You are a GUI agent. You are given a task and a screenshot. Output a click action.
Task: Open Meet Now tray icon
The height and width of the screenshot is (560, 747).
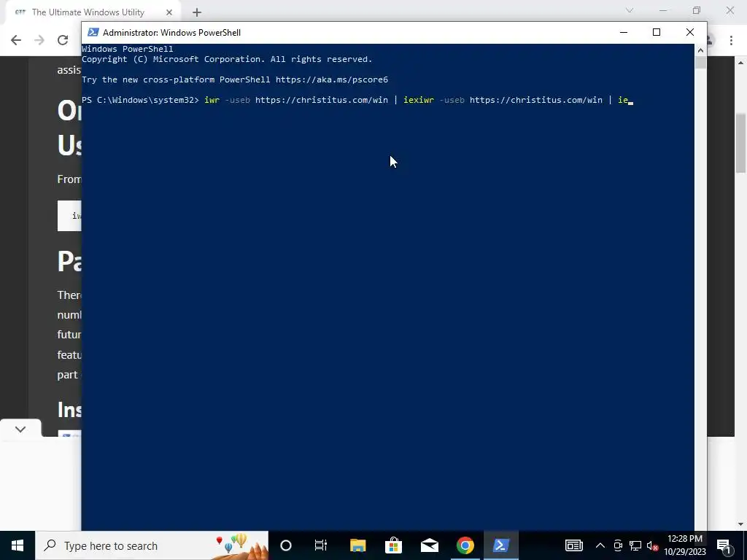coord(618,545)
